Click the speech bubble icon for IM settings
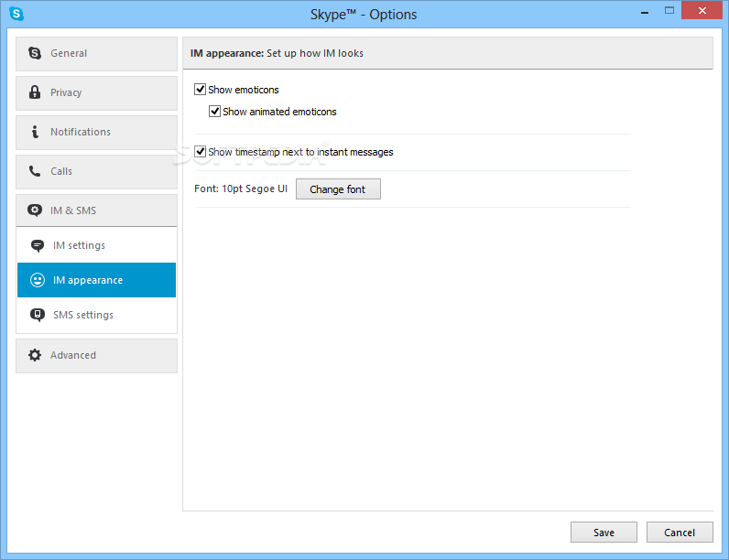Viewport: 729px width, 560px height. click(x=38, y=245)
